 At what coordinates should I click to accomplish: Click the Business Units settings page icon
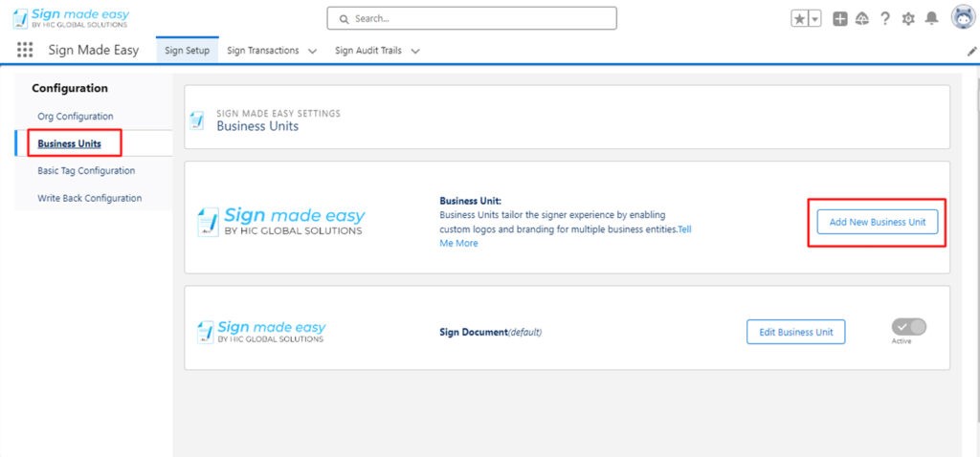coord(197,120)
